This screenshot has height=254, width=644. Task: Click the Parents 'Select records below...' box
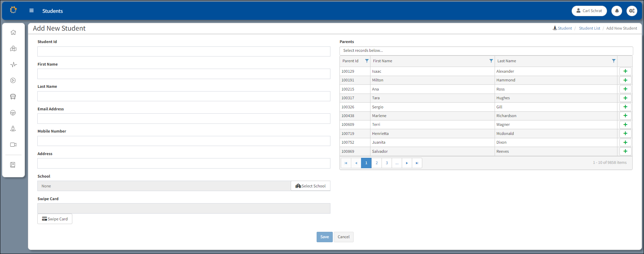[486, 51]
